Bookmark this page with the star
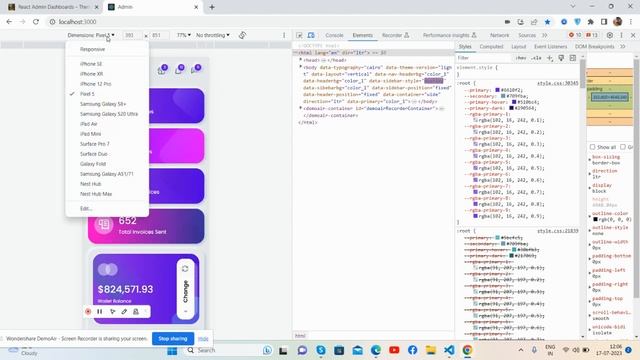 [x=547, y=22]
